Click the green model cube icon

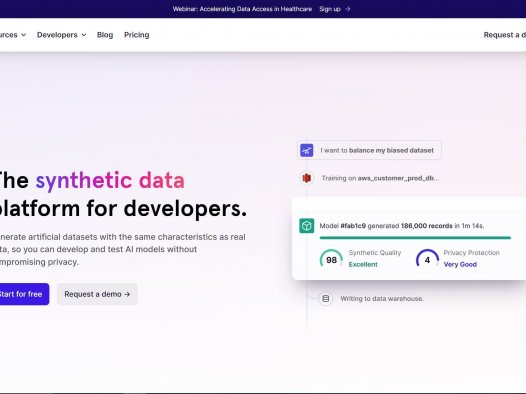tap(307, 226)
